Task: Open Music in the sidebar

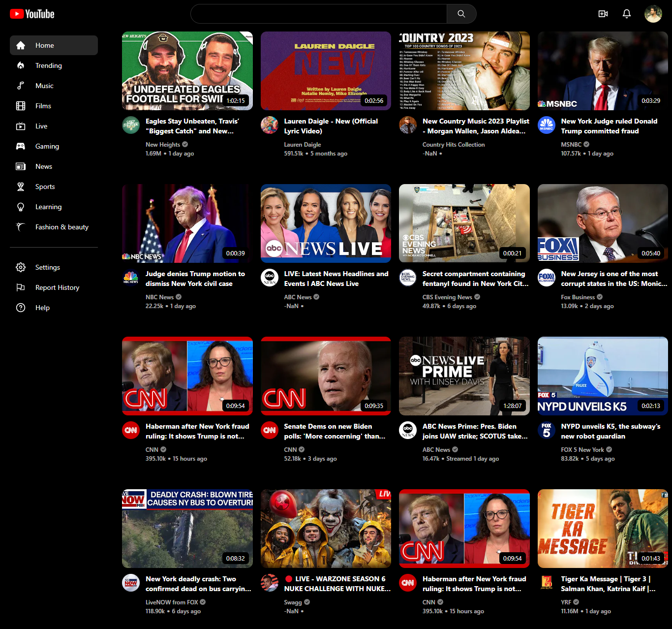Action: (54, 86)
